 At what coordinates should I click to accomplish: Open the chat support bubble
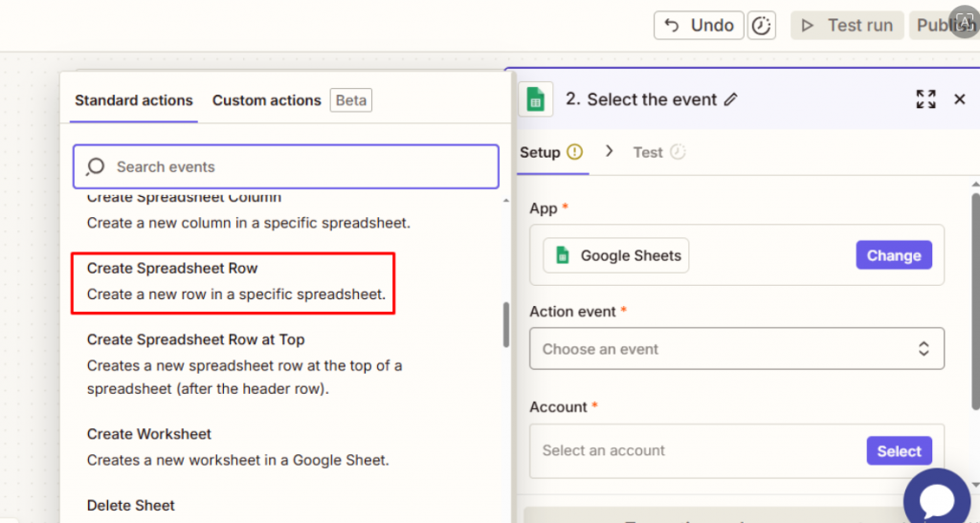pos(936,499)
